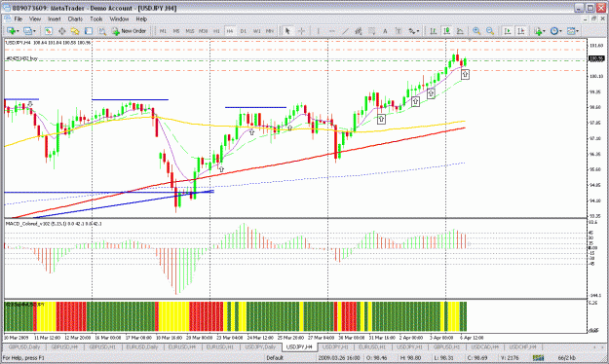Click the connection status bars indicator
The width and height of the screenshot is (609, 364).
(538, 358)
